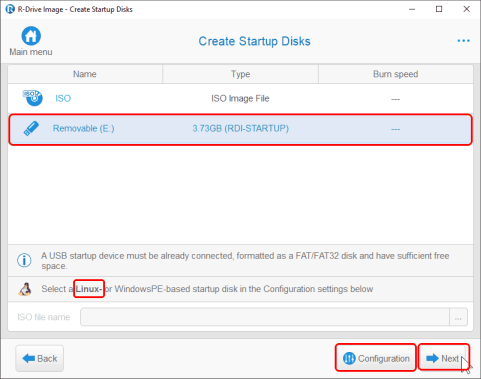Click the 'Main menu' label
Image resolution: width=481 pixels, height=379 pixels.
pyautogui.click(x=31, y=52)
